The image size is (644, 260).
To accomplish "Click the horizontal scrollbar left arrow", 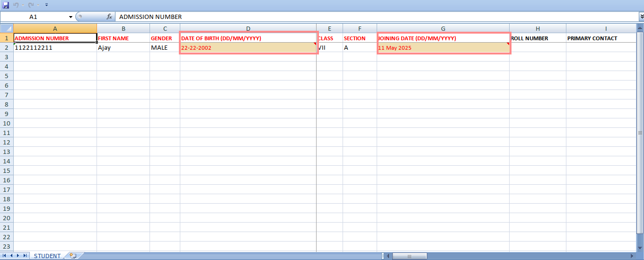I will point(388,256).
